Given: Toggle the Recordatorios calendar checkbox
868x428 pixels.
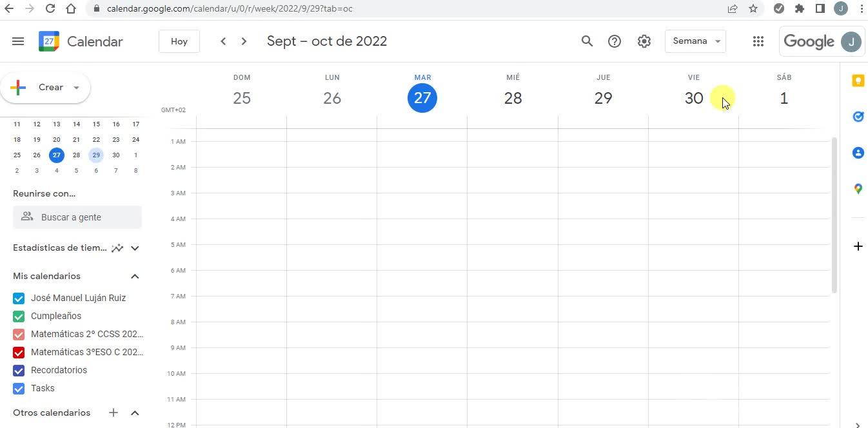Looking at the screenshot, I should coord(19,371).
